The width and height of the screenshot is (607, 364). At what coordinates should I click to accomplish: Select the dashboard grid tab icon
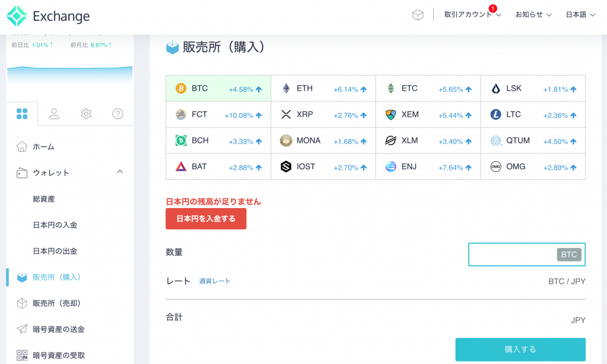(22, 114)
